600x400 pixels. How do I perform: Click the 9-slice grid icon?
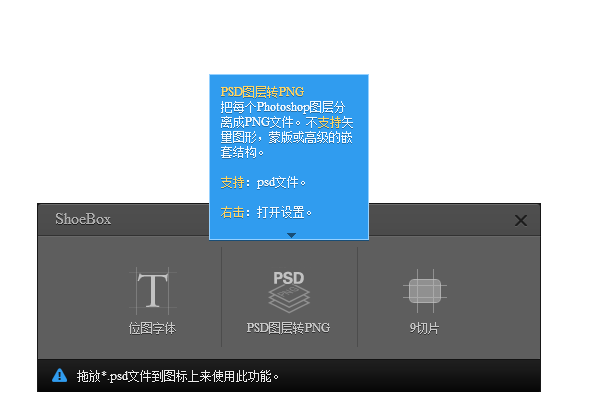point(424,290)
